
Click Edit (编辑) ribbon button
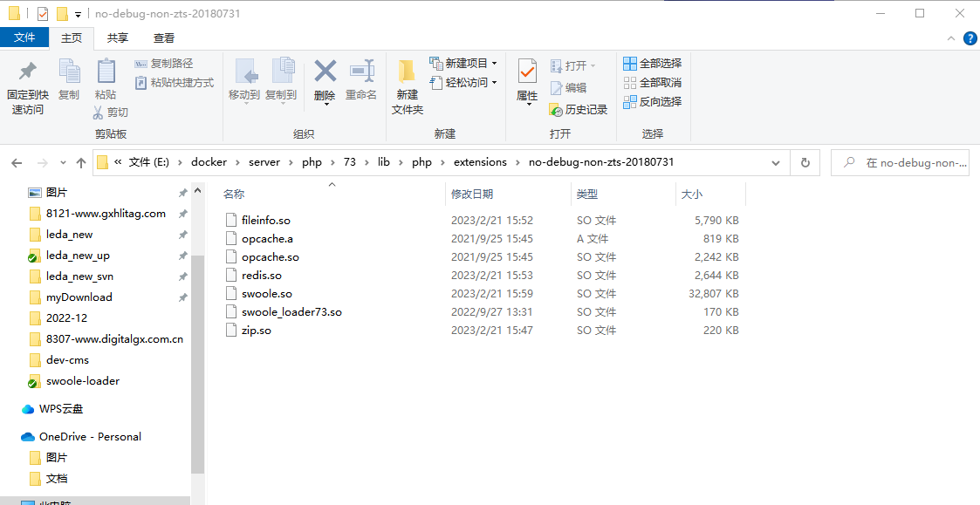click(x=568, y=88)
